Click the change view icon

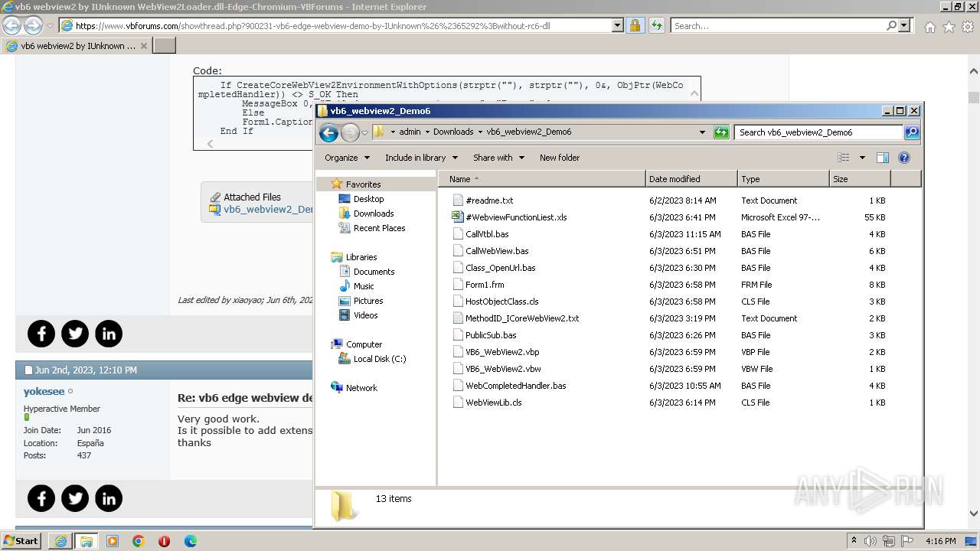point(844,158)
